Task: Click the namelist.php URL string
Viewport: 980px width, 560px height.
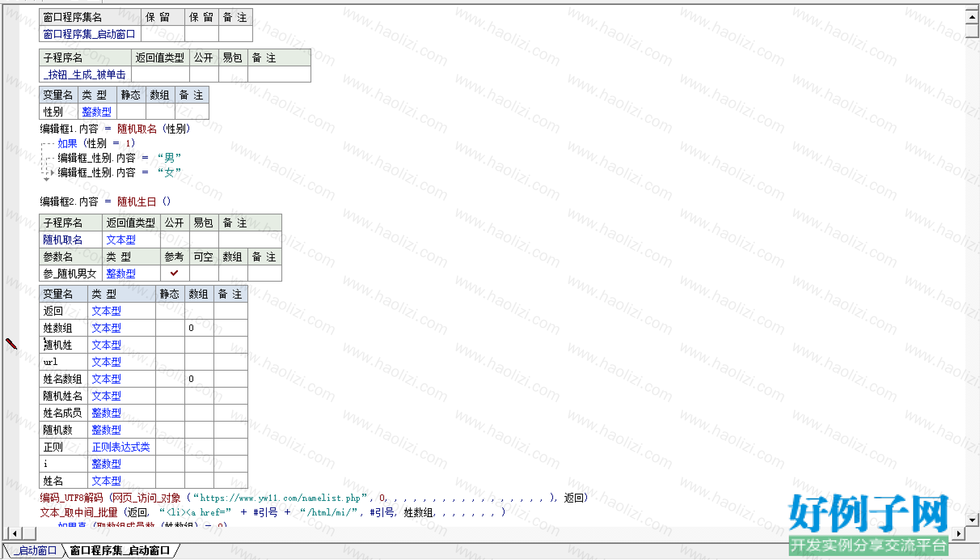Action: pyautogui.click(x=280, y=498)
